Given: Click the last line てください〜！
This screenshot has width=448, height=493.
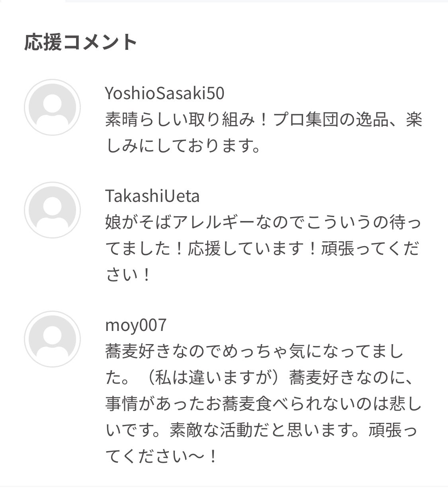Looking at the screenshot, I should tap(161, 456).
